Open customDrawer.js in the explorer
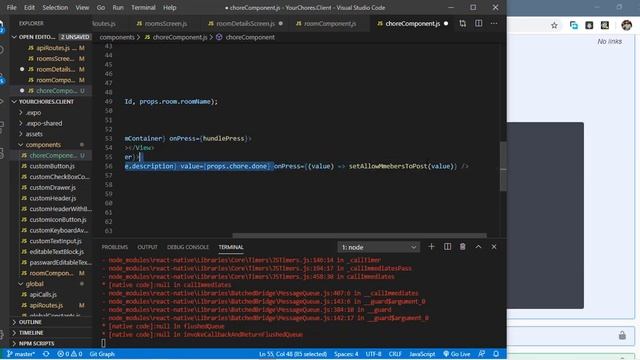Screen dimensions: 640x360 [x=51, y=187]
